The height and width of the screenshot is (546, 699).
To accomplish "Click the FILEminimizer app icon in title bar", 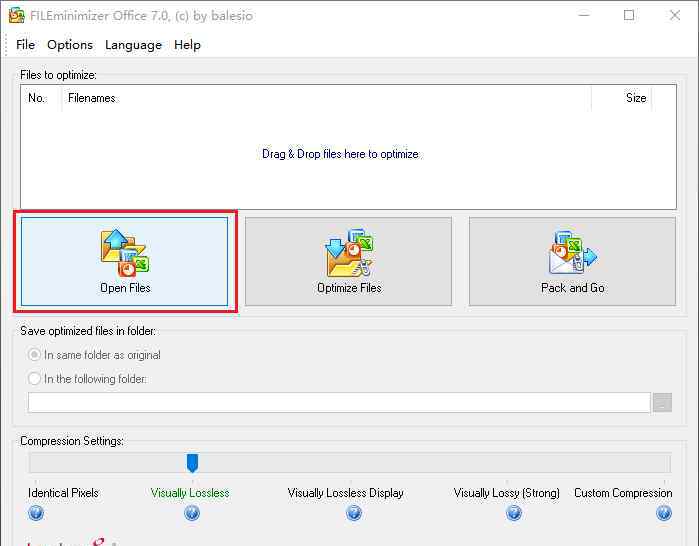I will (x=16, y=15).
